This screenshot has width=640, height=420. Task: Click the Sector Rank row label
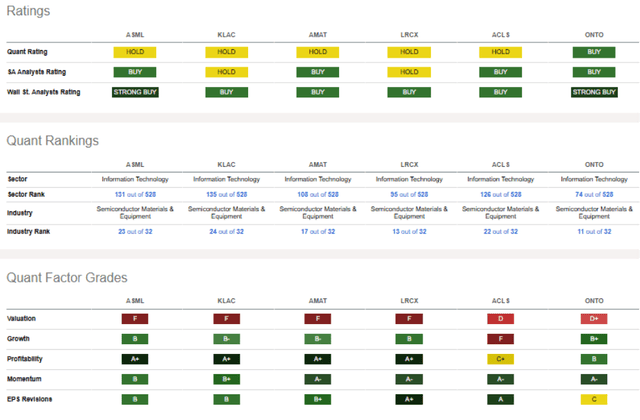pyautogui.click(x=26, y=194)
